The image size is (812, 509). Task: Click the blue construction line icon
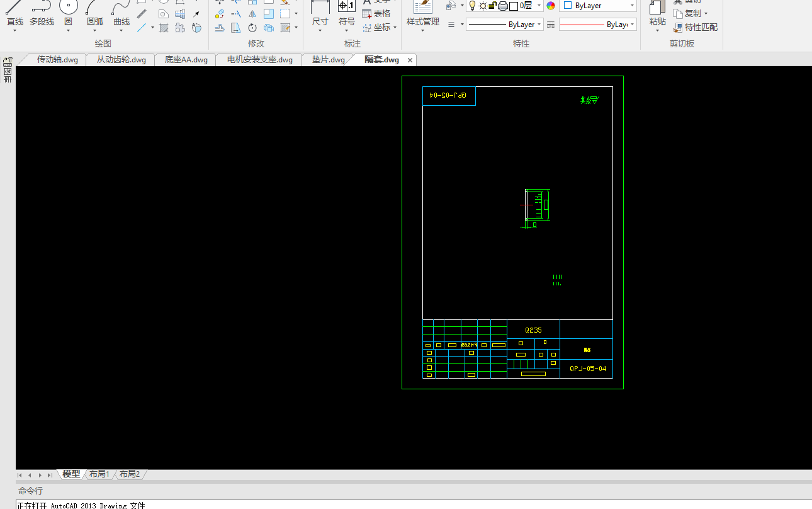pos(142,28)
